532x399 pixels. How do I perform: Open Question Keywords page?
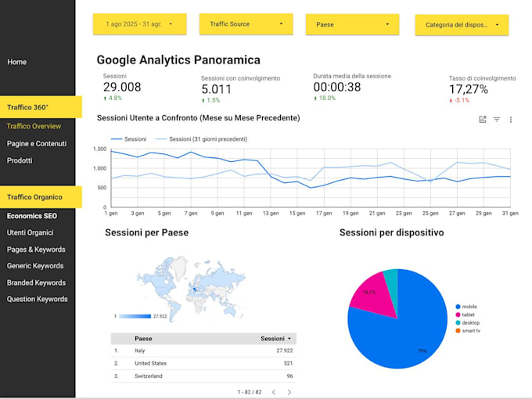click(x=38, y=299)
